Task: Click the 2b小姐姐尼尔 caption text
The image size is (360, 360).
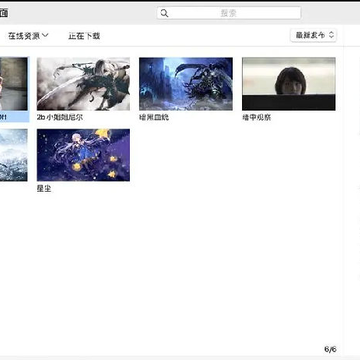Action: pyautogui.click(x=60, y=117)
